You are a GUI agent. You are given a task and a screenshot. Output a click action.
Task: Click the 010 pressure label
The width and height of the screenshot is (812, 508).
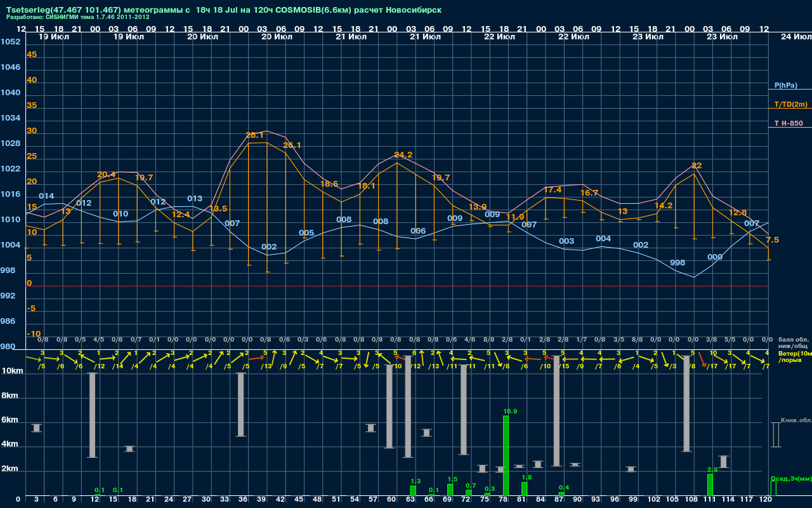pyautogui.click(x=121, y=214)
